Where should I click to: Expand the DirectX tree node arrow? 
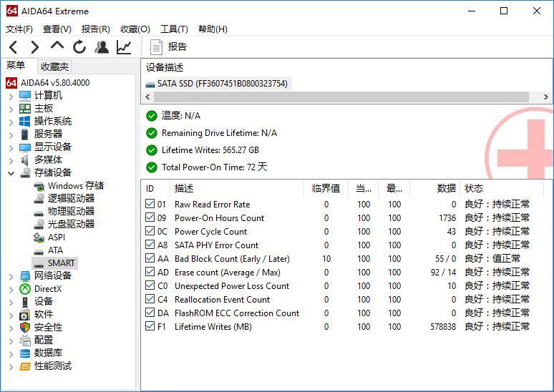[11, 290]
